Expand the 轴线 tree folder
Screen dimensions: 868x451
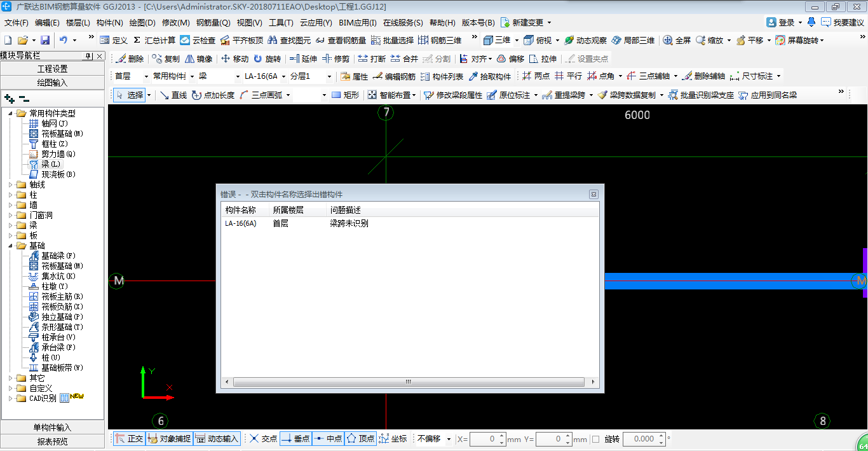11,185
